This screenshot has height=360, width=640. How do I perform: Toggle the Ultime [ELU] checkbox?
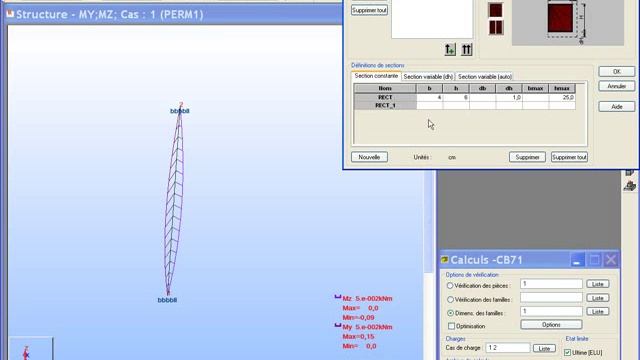tap(567, 352)
